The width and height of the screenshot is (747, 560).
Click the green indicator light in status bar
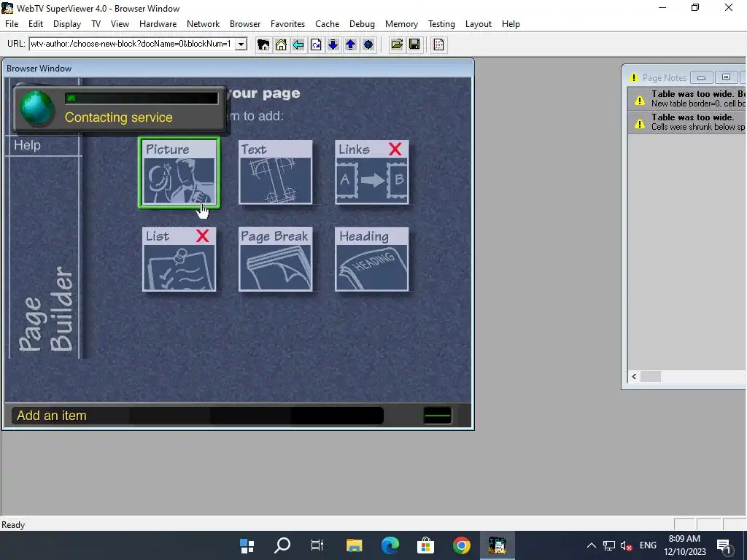coord(437,415)
